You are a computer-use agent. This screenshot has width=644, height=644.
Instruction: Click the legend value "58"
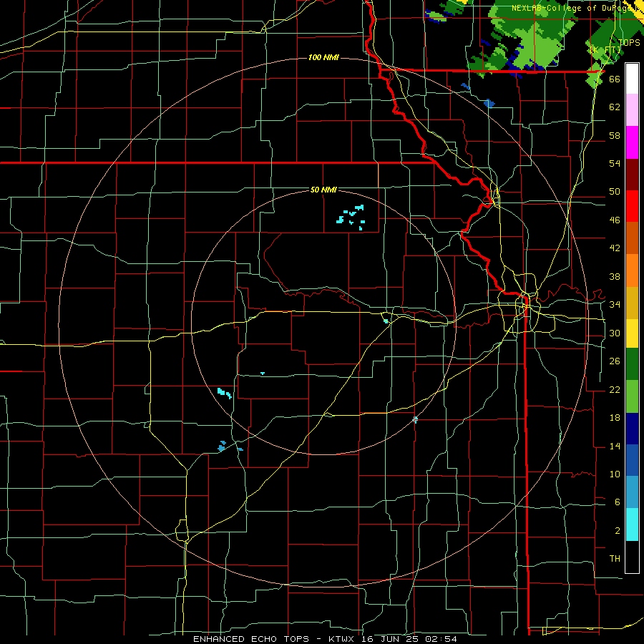point(615,135)
